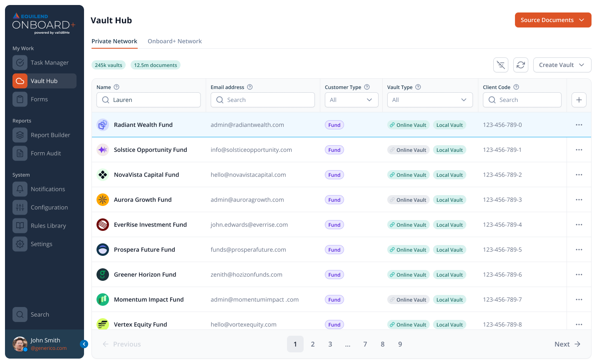Switch to the Onboard+ Network tab
599x364 pixels.
[x=175, y=41]
